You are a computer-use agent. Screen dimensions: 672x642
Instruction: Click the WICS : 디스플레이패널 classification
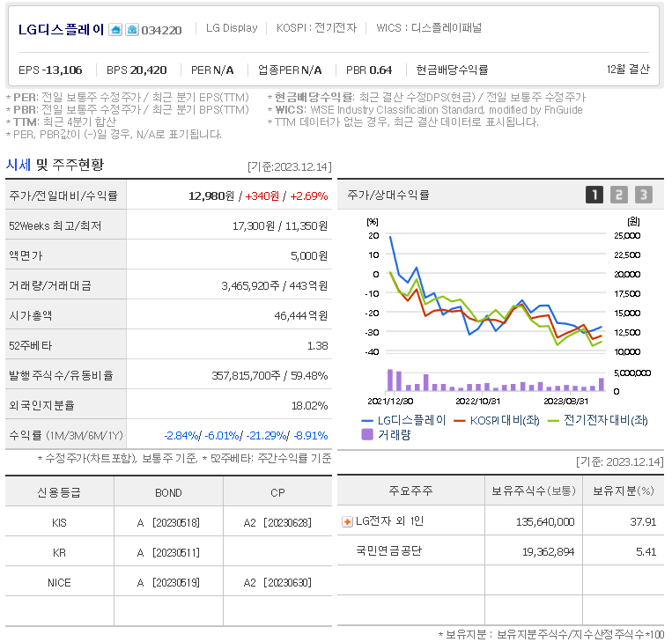pos(429,28)
